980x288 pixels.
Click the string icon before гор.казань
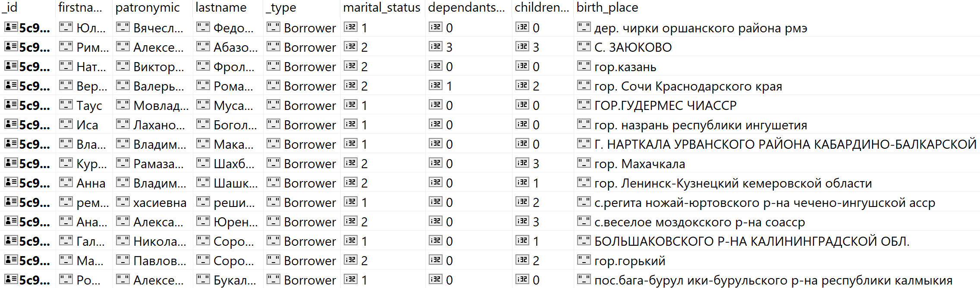(x=584, y=66)
